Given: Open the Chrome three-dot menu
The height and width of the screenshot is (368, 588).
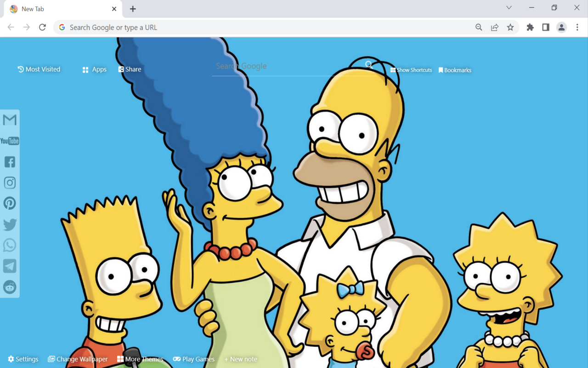Looking at the screenshot, I should [577, 27].
